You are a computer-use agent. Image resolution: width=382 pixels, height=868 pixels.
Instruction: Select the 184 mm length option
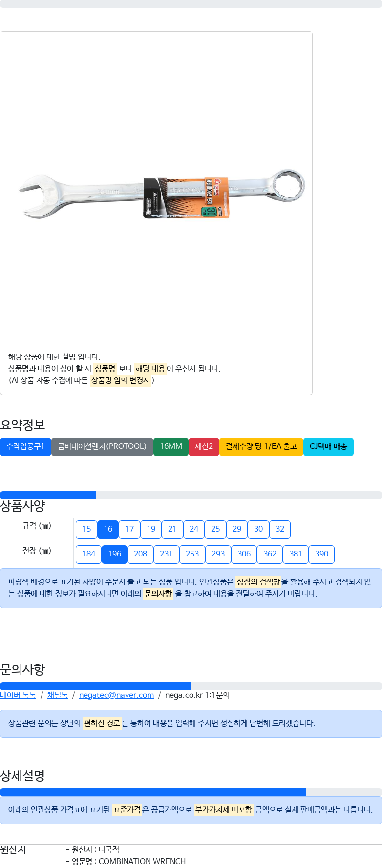pos(89,554)
